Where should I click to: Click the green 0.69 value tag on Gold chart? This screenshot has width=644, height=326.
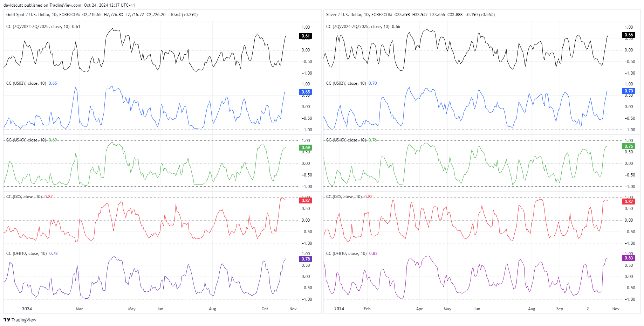click(306, 148)
